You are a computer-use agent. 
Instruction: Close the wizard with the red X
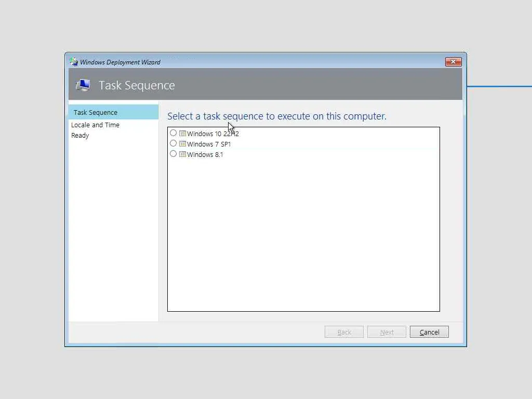[x=453, y=62]
